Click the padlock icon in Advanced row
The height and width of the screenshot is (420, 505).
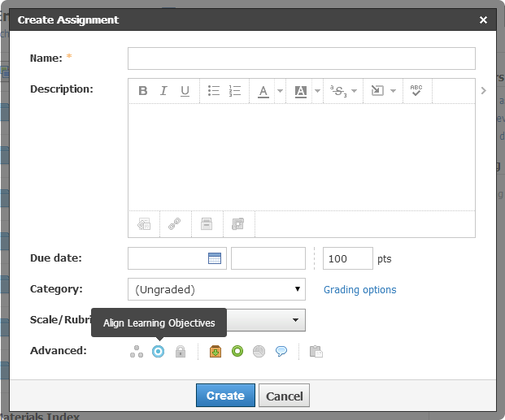coord(181,352)
